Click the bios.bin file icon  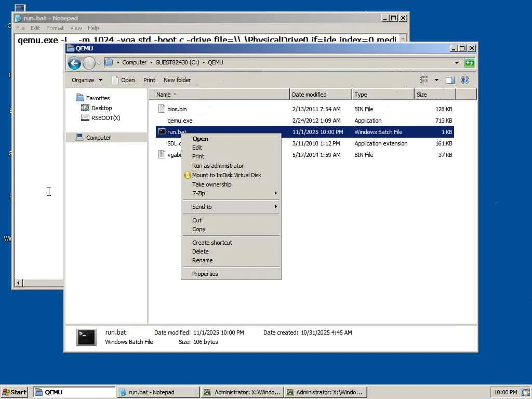click(162, 109)
